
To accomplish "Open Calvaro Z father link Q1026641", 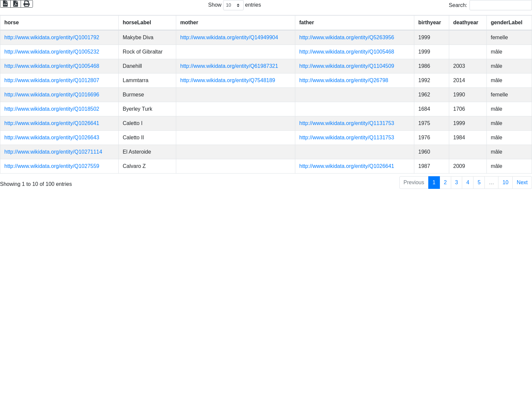I will 346,166.
